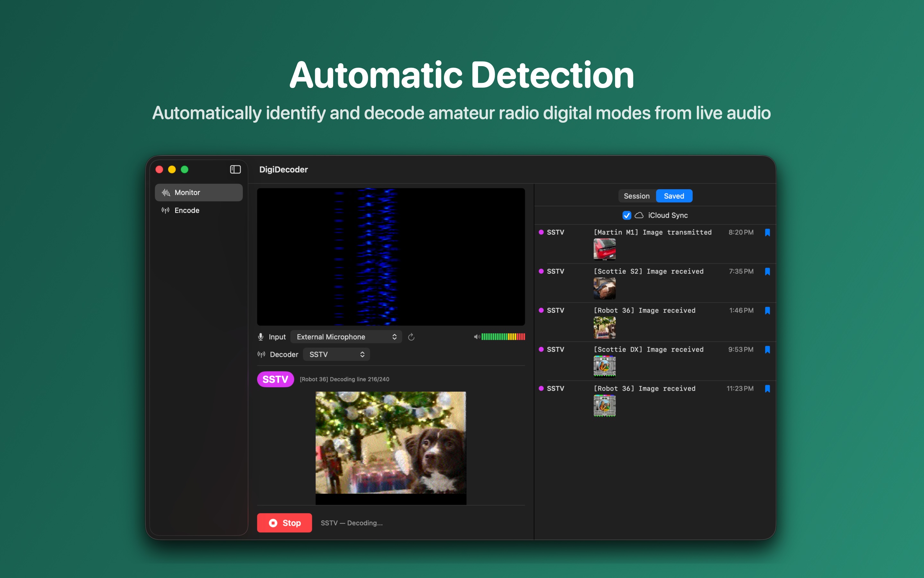Open the Monitor section in sidebar
924x578 pixels.
click(x=199, y=192)
